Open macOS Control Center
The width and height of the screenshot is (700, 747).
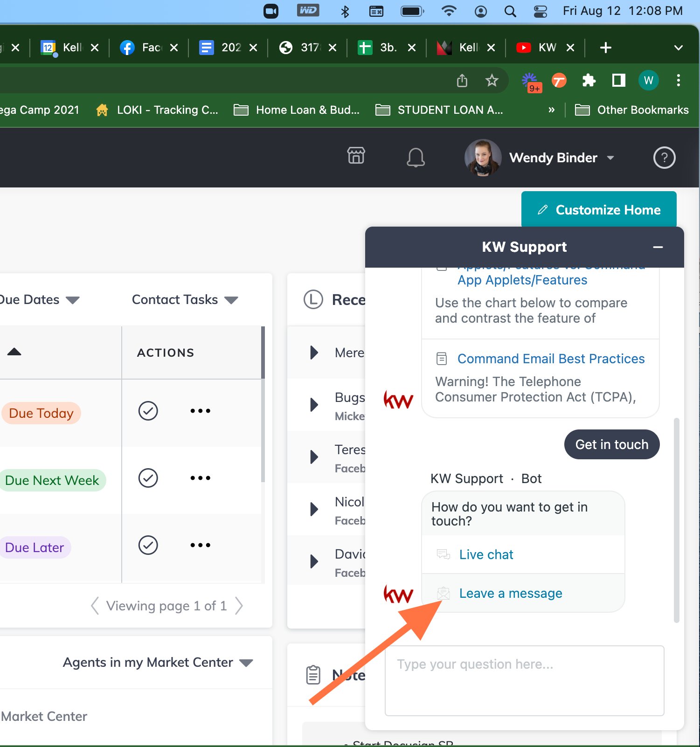[x=540, y=11]
